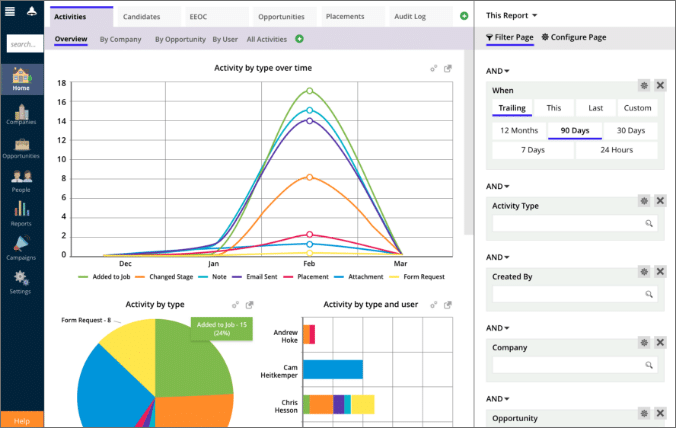676x428 pixels.
Task: Go to Home in sidebar
Action: pos(21,79)
